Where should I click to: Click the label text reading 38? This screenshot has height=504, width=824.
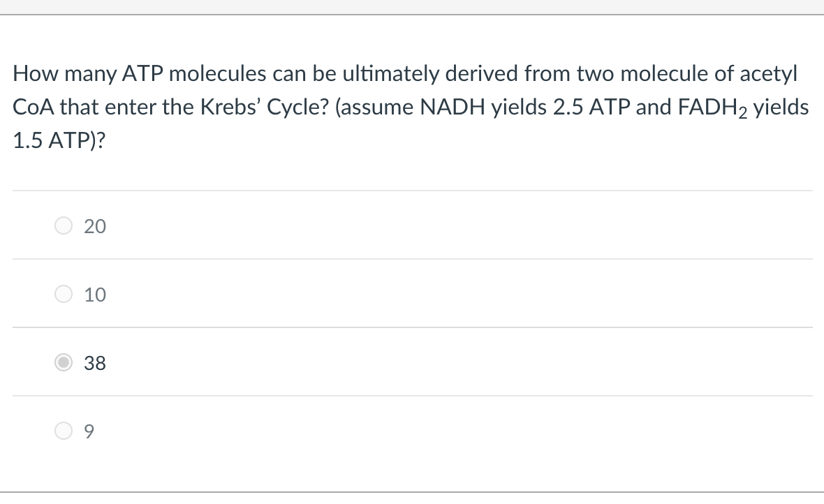[94, 362]
